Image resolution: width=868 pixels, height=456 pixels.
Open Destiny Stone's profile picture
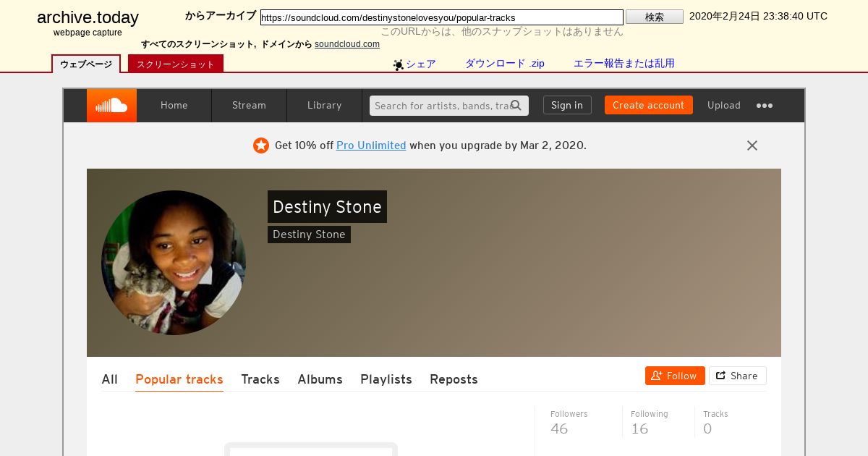click(174, 263)
